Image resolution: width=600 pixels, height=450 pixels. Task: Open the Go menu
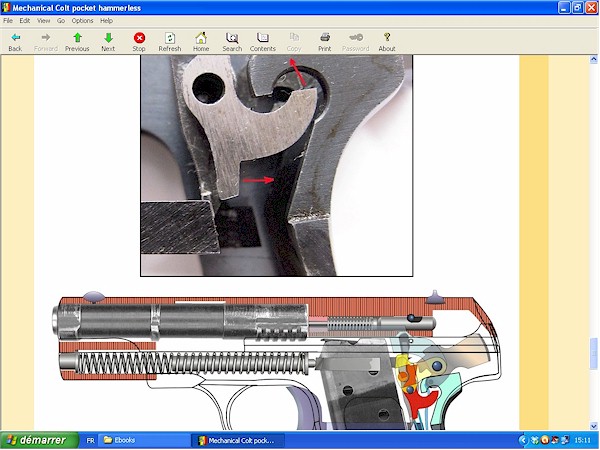pyautogui.click(x=61, y=21)
